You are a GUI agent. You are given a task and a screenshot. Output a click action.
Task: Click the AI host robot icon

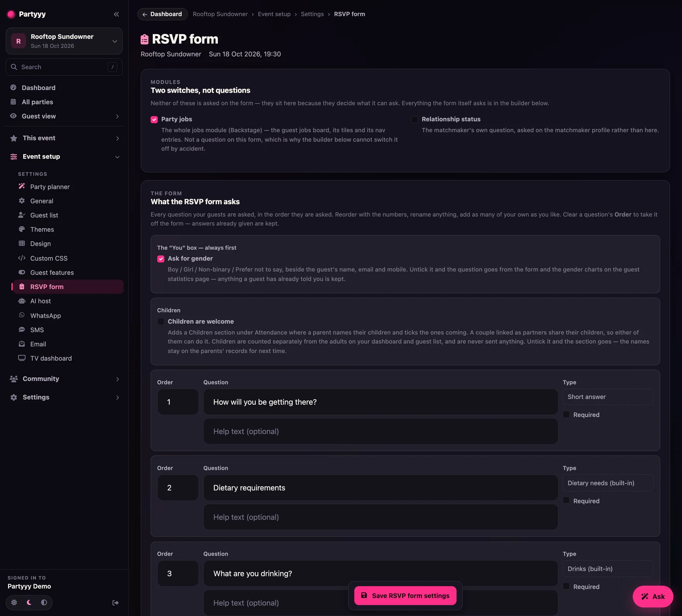22,301
